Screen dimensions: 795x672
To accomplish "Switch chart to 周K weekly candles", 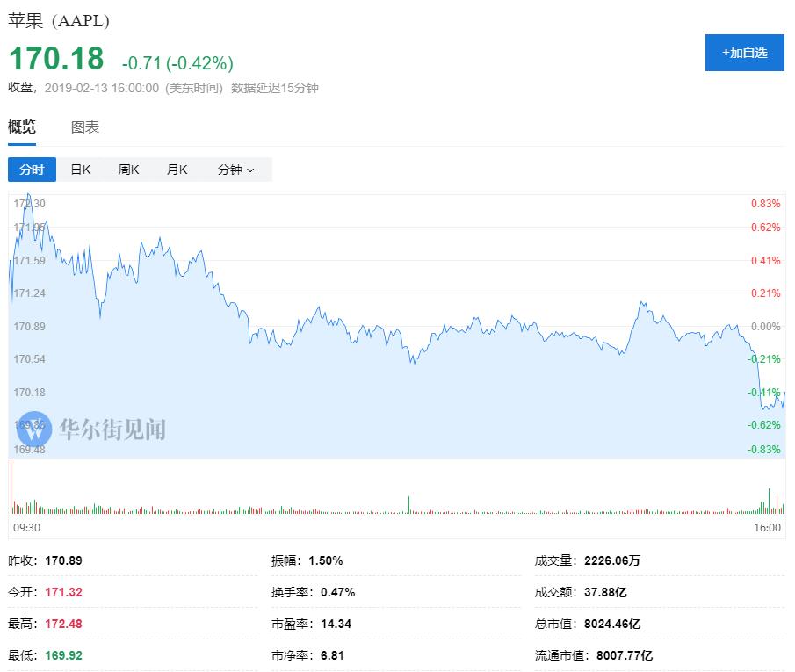I will click(129, 170).
